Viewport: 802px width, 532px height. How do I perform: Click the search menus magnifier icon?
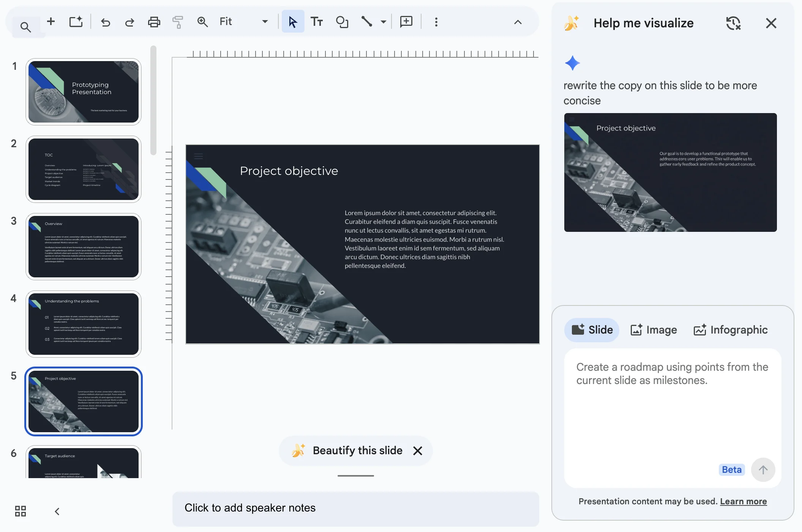(25, 27)
